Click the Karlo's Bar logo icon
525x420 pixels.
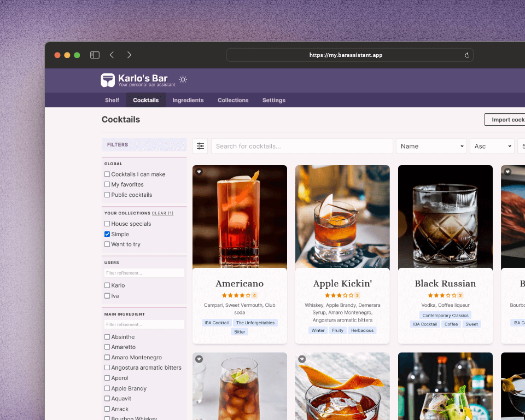(108, 80)
